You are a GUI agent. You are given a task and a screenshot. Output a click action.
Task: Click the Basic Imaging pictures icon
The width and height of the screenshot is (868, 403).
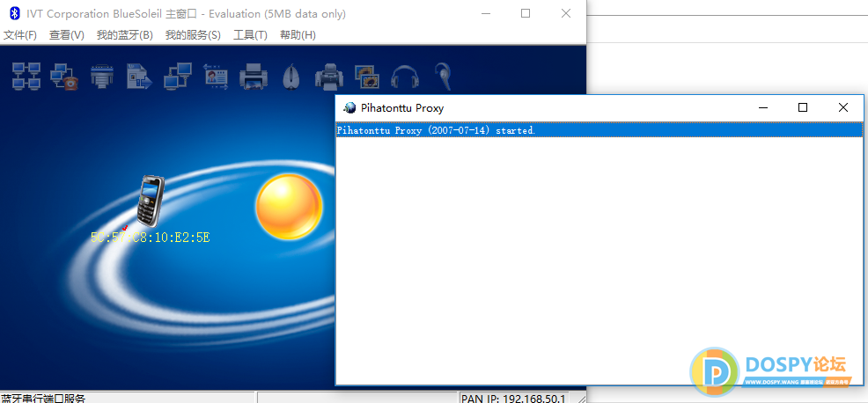click(x=366, y=76)
